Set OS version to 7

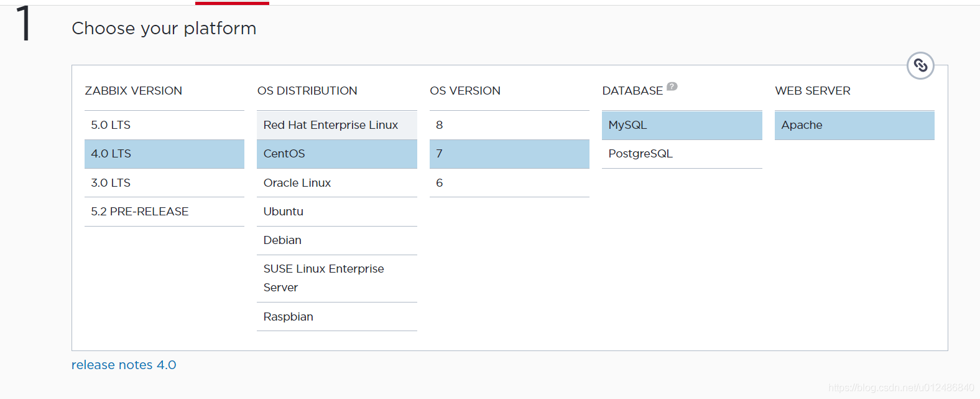pyautogui.click(x=509, y=154)
